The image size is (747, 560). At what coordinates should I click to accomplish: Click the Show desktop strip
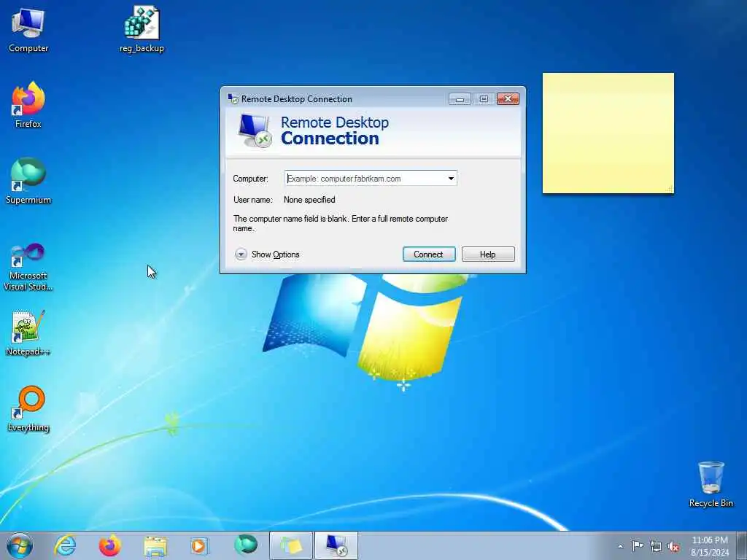[x=742, y=545]
